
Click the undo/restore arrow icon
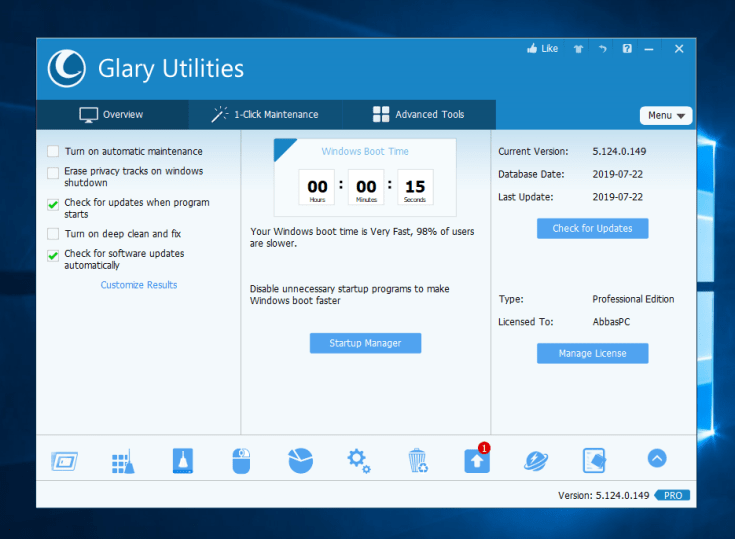point(603,48)
